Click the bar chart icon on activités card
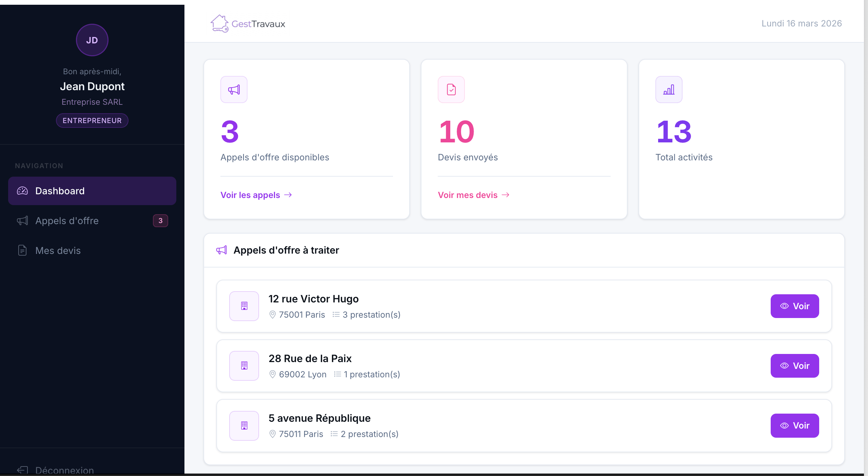This screenshot has width=868, height=476. click(669, 90)
